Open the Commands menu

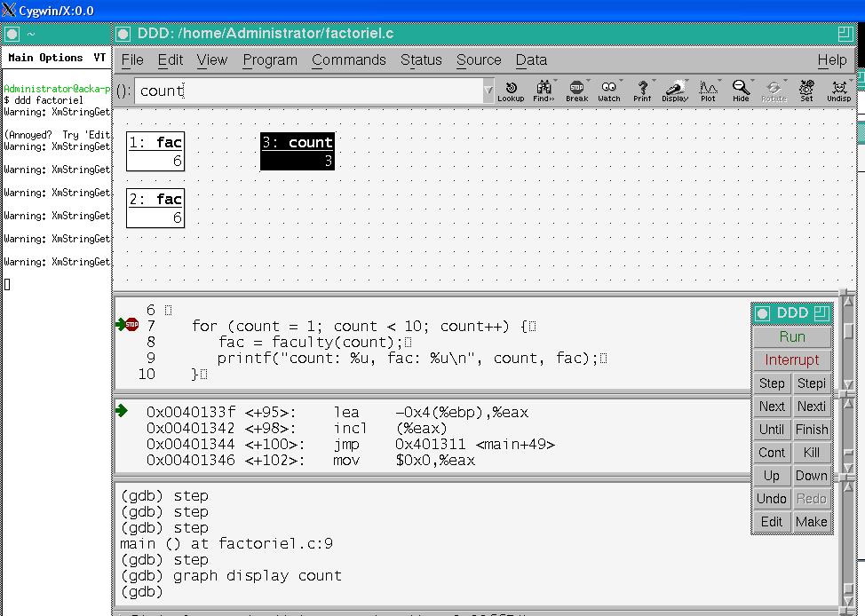(x=349, y=59)
